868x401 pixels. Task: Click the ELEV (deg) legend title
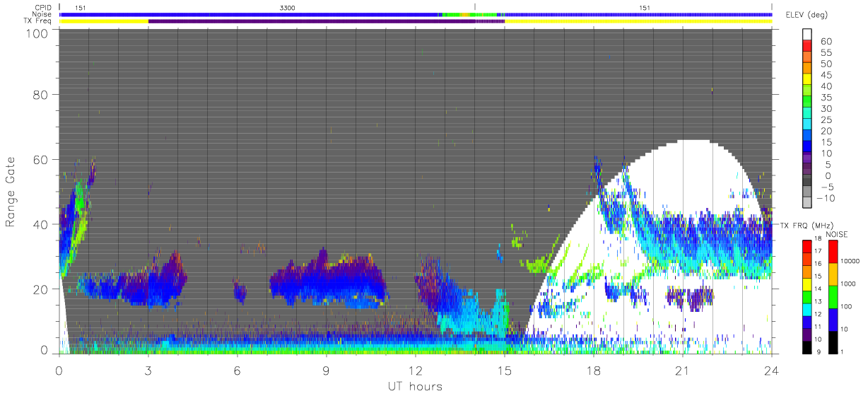coord(807,16)
